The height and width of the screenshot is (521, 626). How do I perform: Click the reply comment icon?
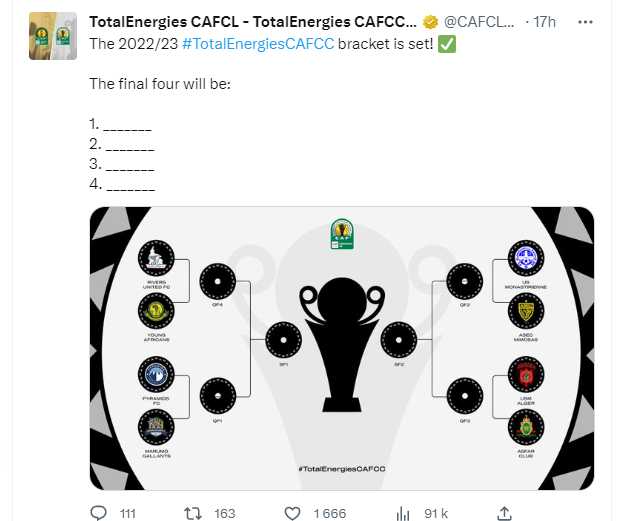[x=99, y=513]
